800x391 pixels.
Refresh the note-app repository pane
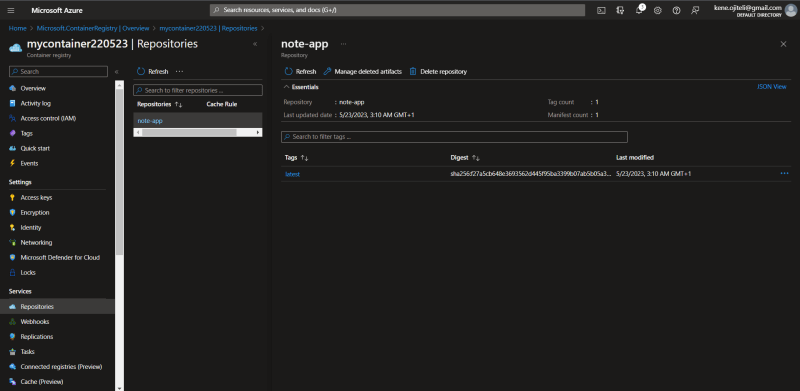pos(300,71)
